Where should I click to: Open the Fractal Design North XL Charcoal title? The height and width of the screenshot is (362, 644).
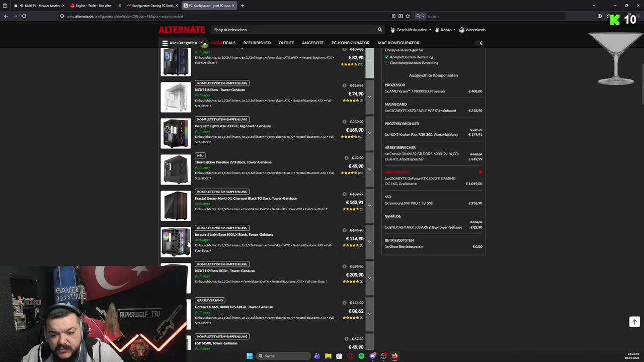point(246,198)
